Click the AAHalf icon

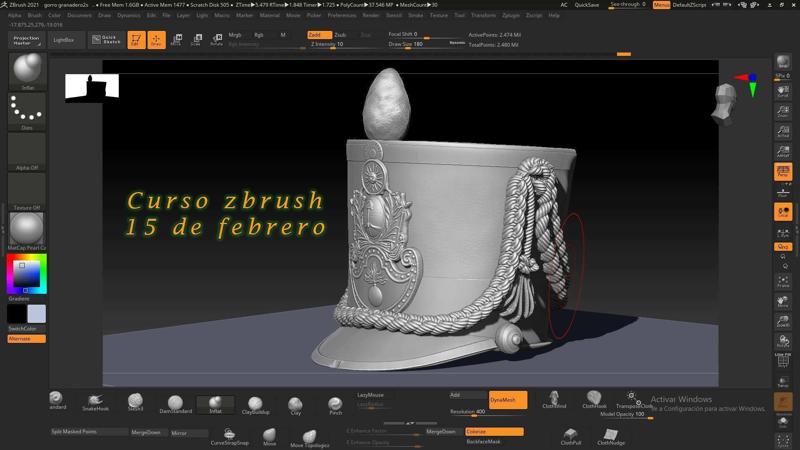pyautogui.click(x=783, y=151)
